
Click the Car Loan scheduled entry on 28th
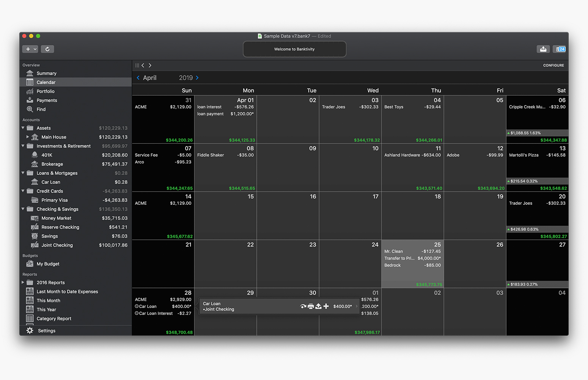(x=163, y=306)
